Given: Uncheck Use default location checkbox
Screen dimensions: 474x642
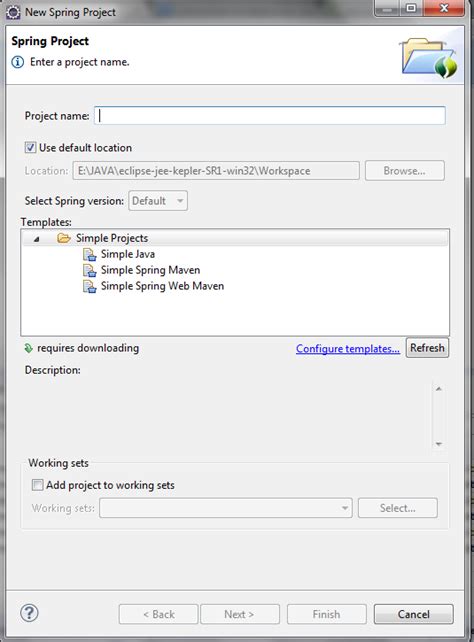Looking at the screenshot, I should (30, 147).
